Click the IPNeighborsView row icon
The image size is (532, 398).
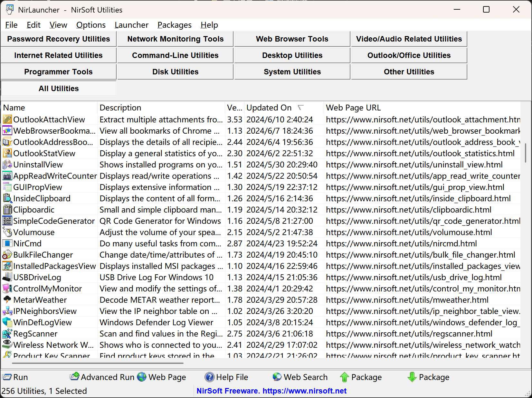pos(7,311)
